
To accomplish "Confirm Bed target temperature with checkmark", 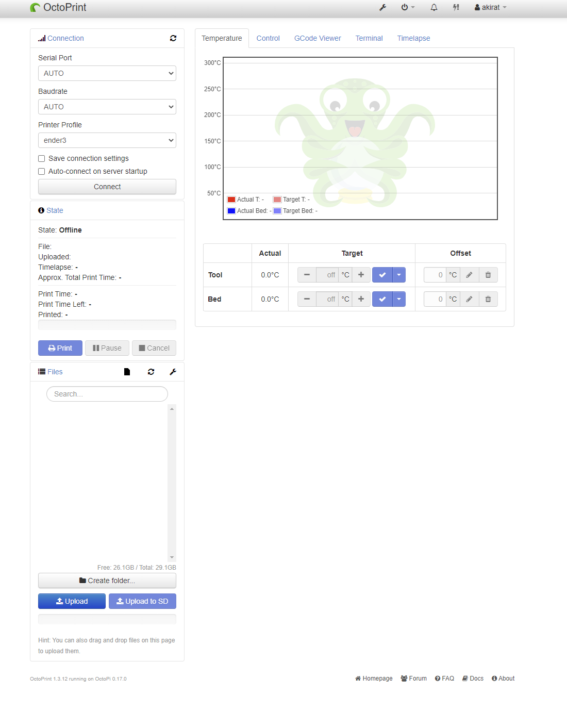I will (x=382, y=299).
